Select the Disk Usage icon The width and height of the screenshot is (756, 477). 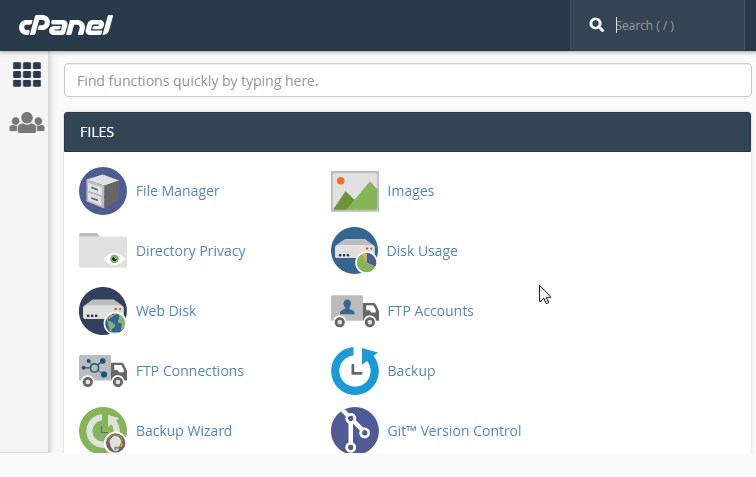355,251
